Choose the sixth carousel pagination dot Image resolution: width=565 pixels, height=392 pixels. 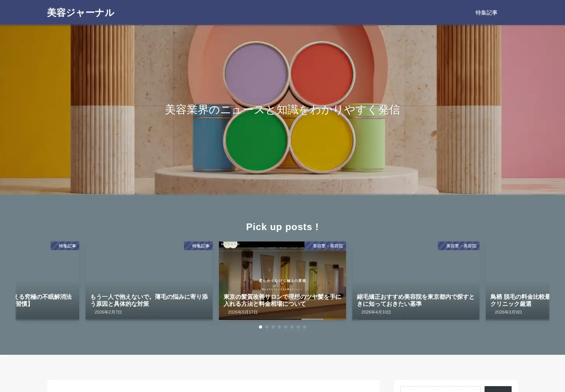pos(292,327)
